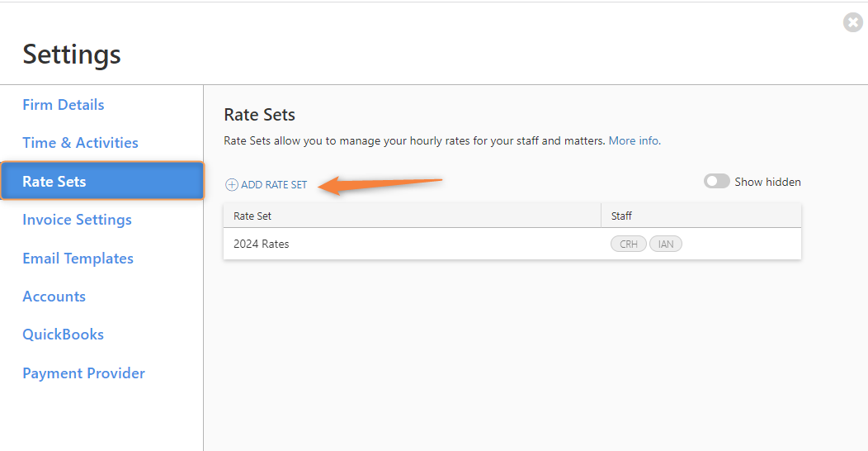Open the 2024 Rates rate set row
The width and height of the screenshot is (868, 451).
[512, 244]
